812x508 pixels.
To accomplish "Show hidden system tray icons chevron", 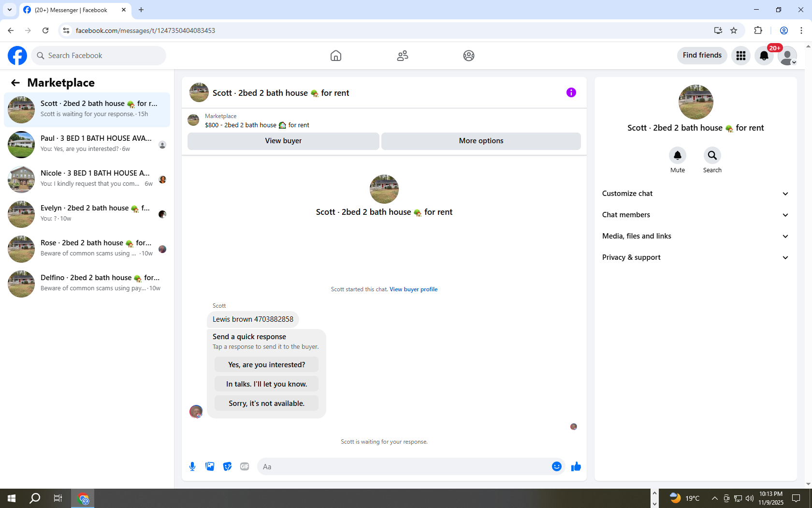I will (x=714, y=498).
